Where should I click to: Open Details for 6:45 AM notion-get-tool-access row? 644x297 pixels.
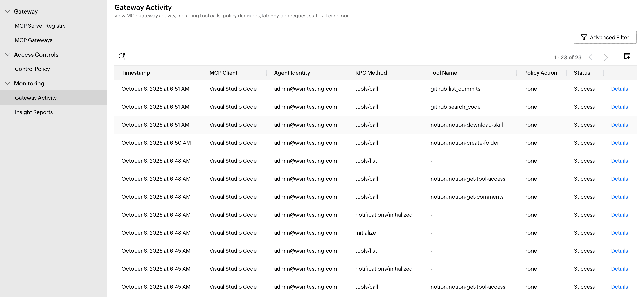pyautogui.click(x=619, y=287)
